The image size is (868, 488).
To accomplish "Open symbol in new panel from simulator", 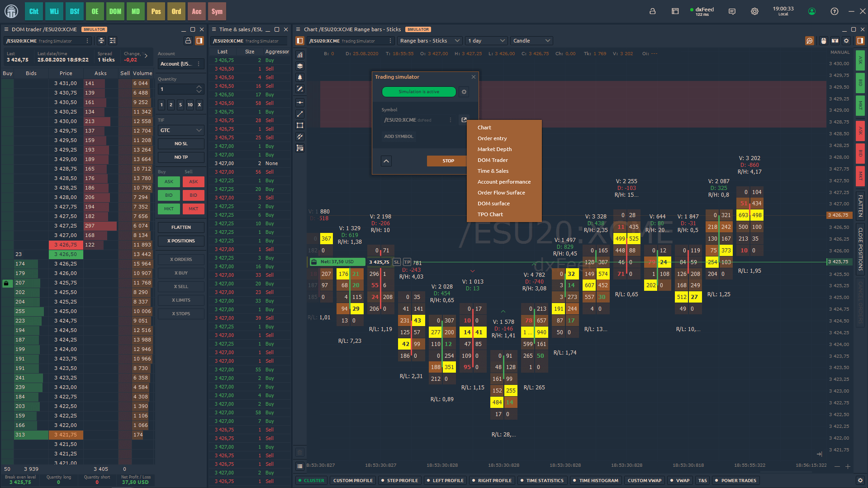I will [464, 120].
